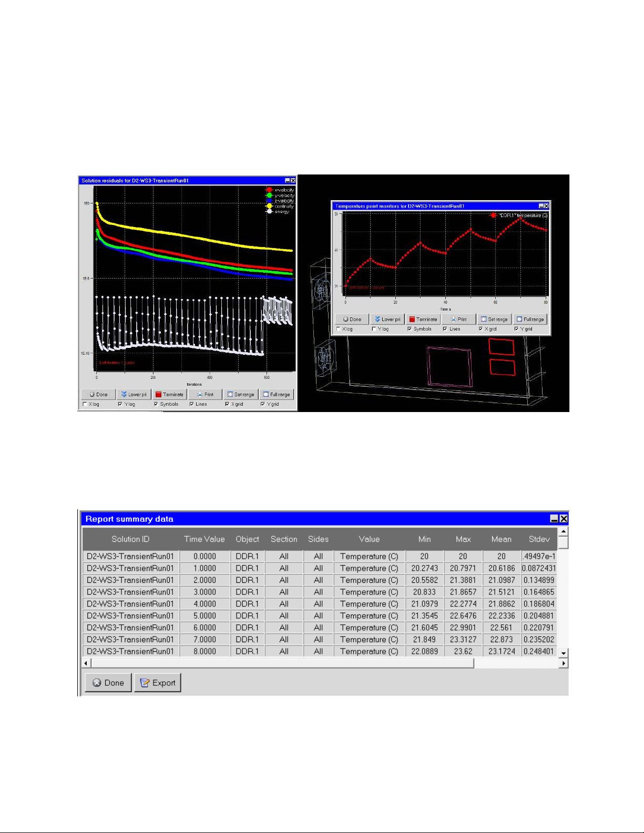The width and height of the screenshot is (644, 833).
Task: Uncheck Y grid in Temperature point monitors
Action: coord(516,329)
